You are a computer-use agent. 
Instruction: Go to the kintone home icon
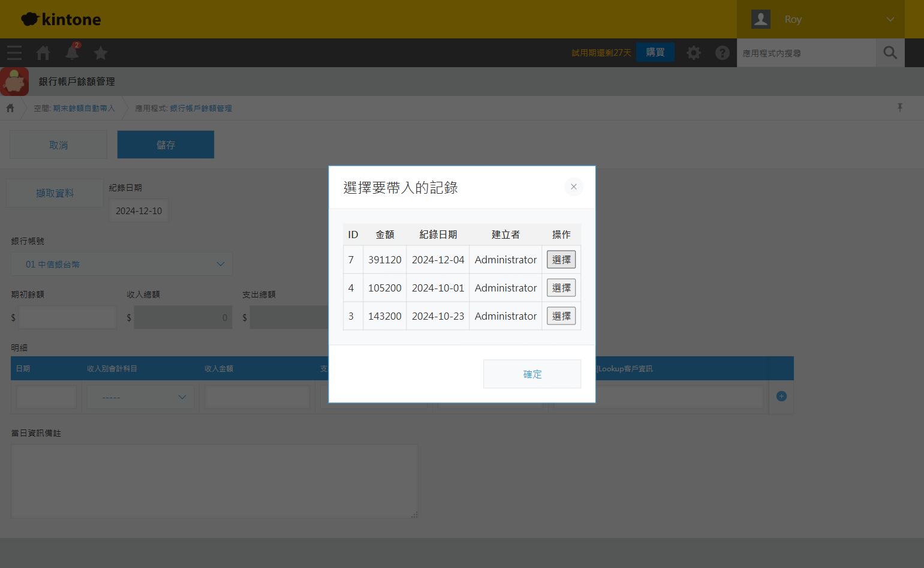tap(43, 53)
